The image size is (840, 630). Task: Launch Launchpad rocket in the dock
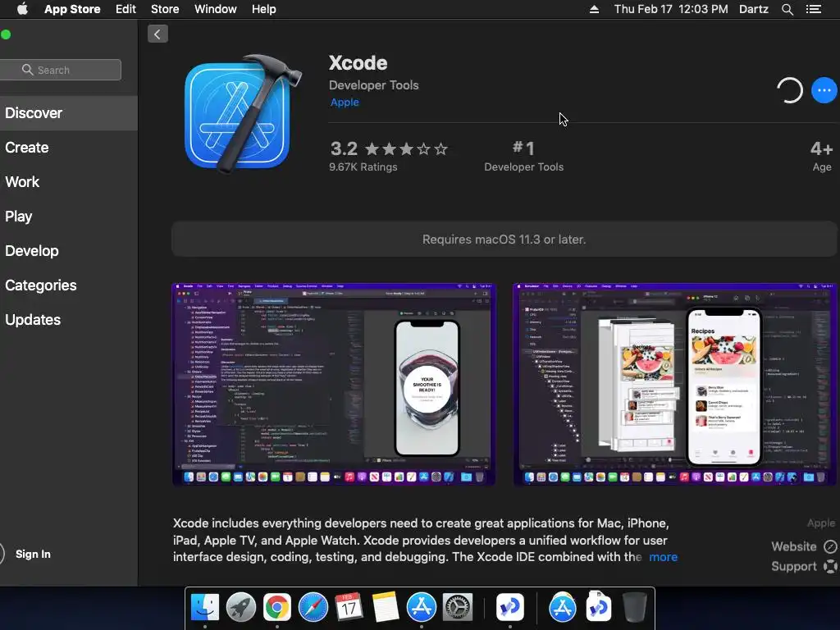point(241,608)
